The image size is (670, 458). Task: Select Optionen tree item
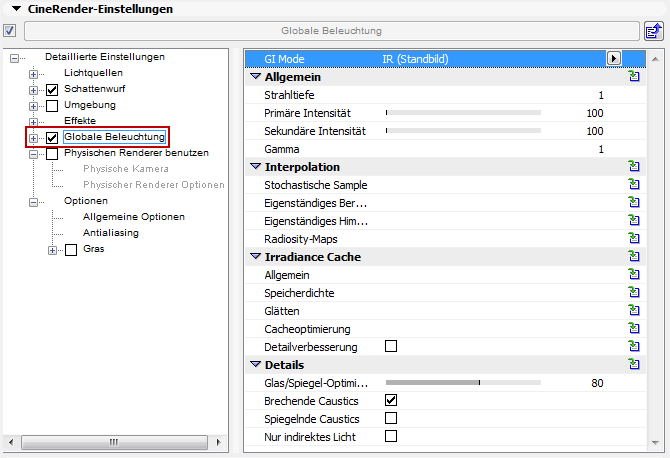tap(85, 201)
